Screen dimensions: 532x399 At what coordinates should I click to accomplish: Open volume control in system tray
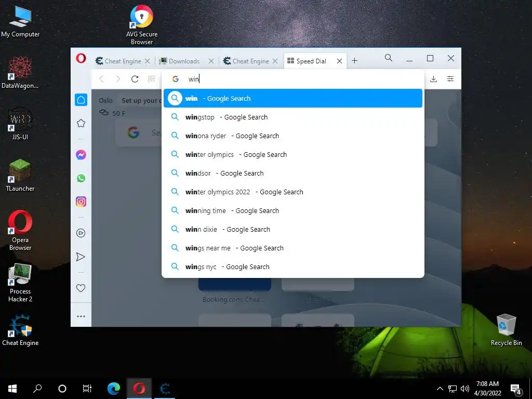click(465, 389)
